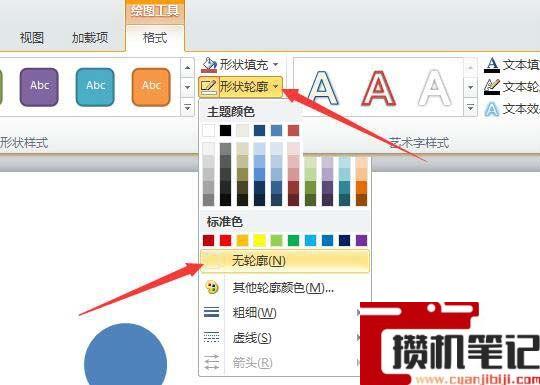Click the Shape Fill paint bucket icon

click(x=209, y=65)
